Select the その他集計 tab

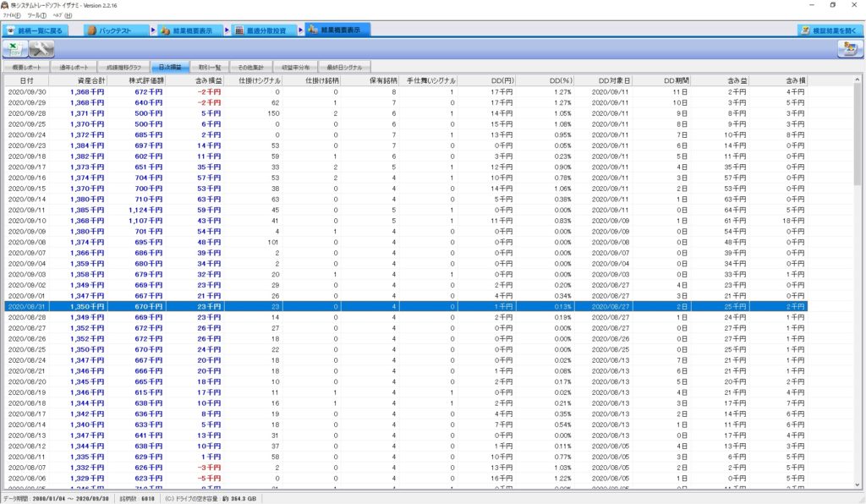point(249,66)
